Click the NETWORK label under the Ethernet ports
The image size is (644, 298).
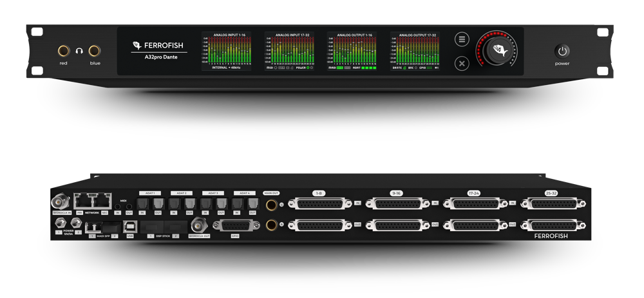click(92, 212)
